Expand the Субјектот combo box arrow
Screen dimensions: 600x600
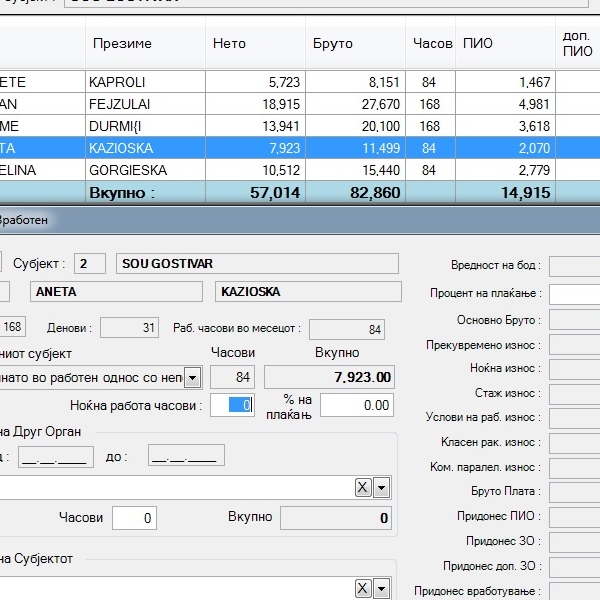click(x=382, y=587)
